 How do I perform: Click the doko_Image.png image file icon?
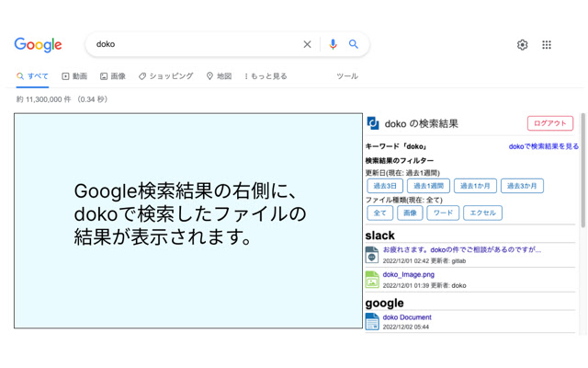click(x=372, y=280)
